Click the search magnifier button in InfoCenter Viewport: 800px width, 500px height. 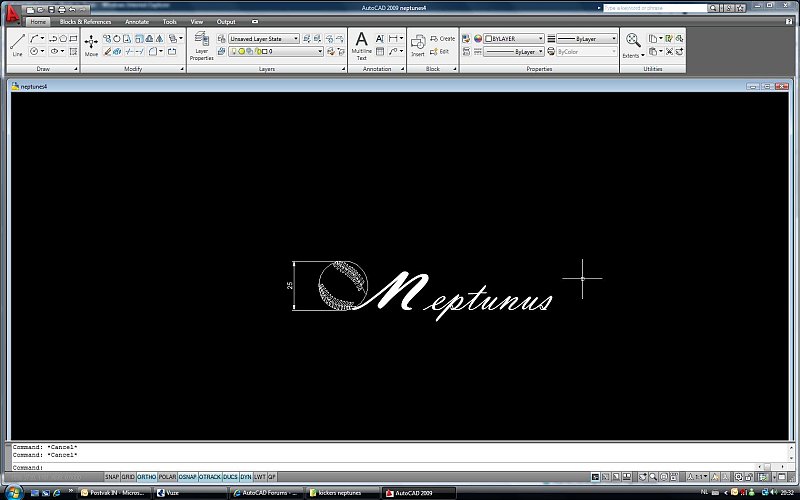click(x=712, y=8)
